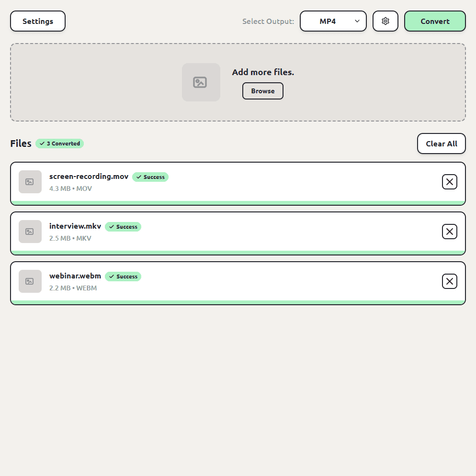
Task: Clear All files from the list
Action: click(442, 144)
